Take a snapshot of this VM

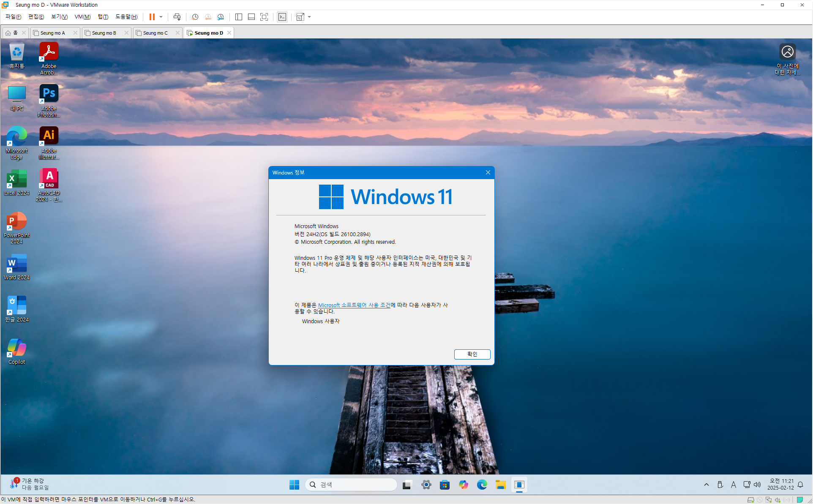tap(195, 17)
